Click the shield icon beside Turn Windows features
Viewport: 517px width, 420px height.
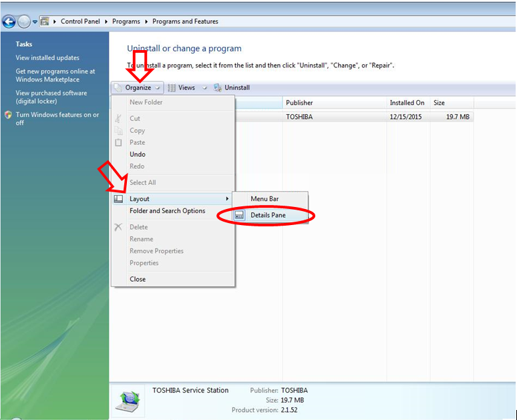click(8, 115)
